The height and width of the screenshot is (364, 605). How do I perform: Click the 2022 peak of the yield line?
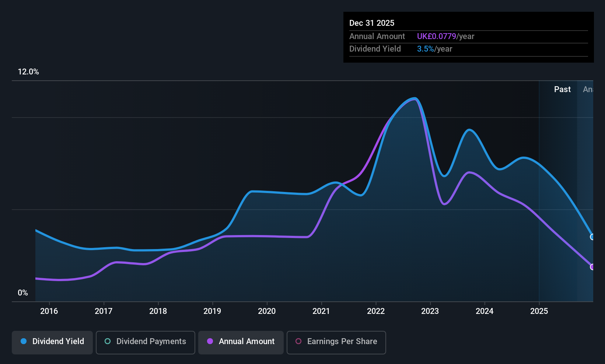pos(415,98)
